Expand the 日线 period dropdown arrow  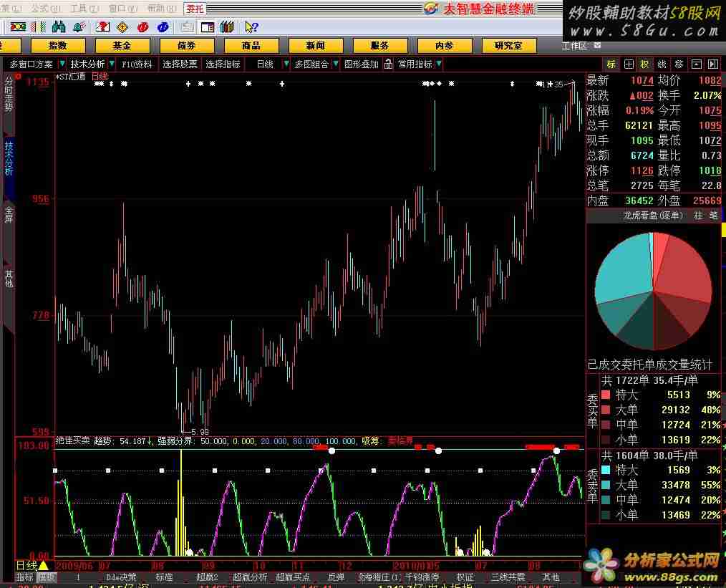click(x=286, y=64)
